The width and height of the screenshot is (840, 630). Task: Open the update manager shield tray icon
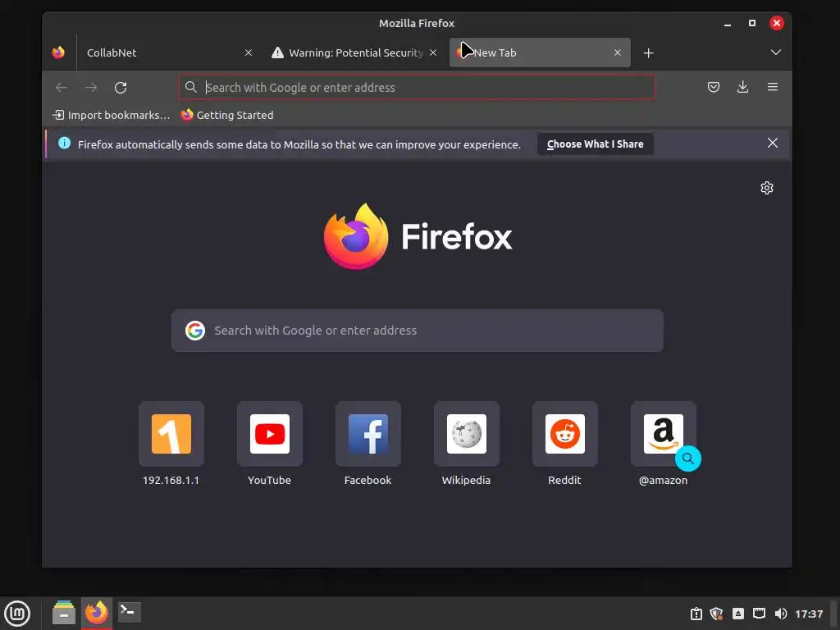[x=716, y=614]
